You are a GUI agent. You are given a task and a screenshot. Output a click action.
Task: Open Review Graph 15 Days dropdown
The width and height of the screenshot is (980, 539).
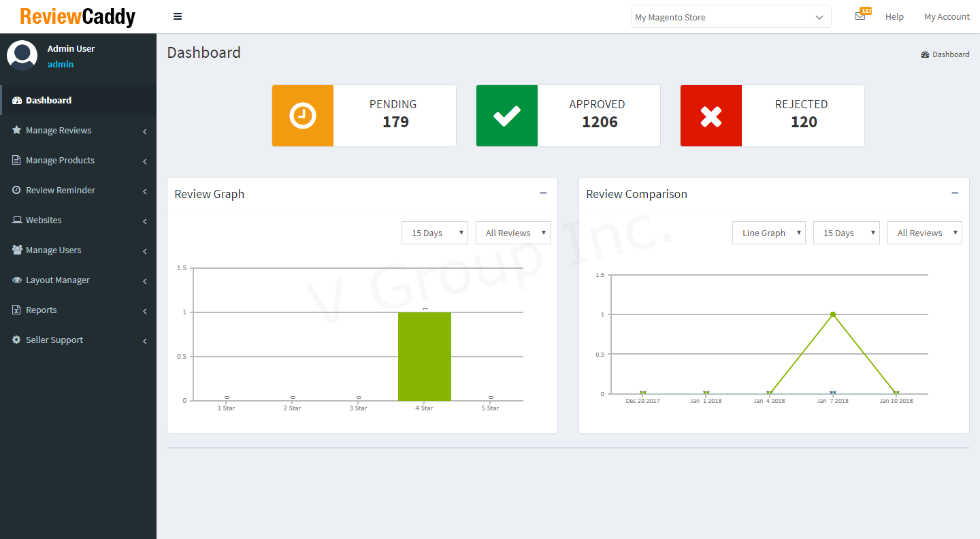tap(435, 233)
